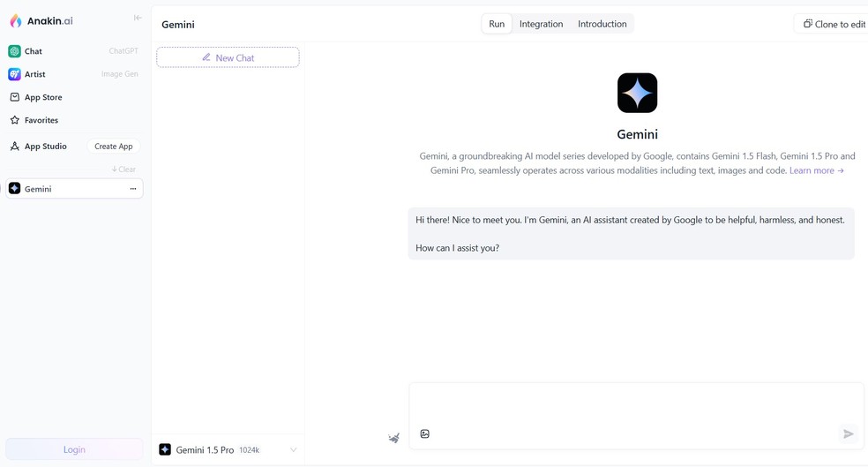Collapse the left sidebar with arrow icon
Screen dimensions: 868x467
point(138,18)
